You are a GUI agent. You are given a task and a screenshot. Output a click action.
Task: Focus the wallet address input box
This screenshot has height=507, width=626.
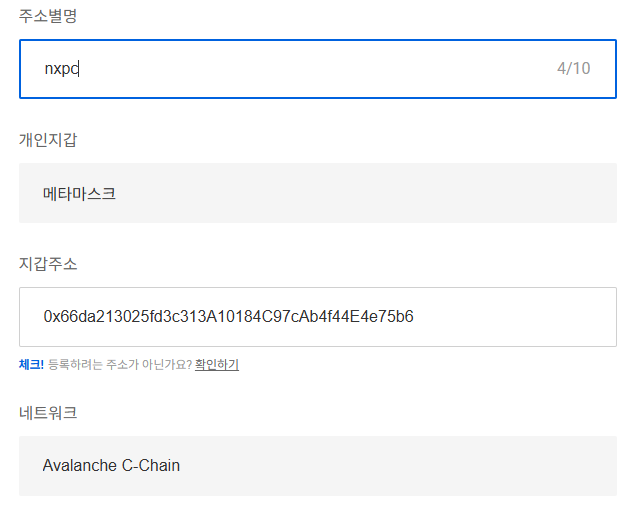[x=318, y=317]
